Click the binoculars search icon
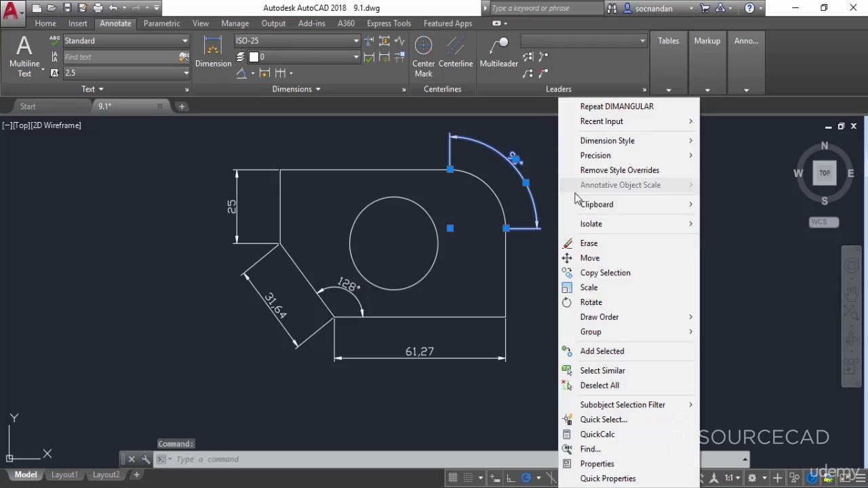This screenshot has width=868, height=488. click(612, 8)
